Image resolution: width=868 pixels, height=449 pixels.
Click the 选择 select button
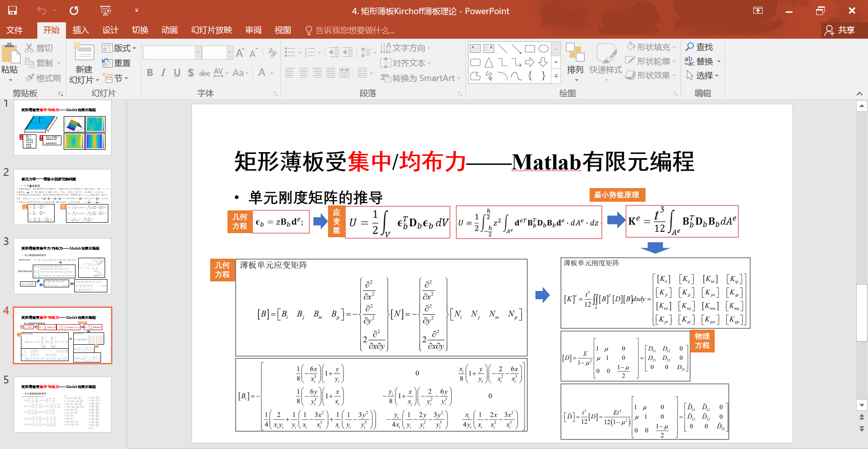pos(702,75)
